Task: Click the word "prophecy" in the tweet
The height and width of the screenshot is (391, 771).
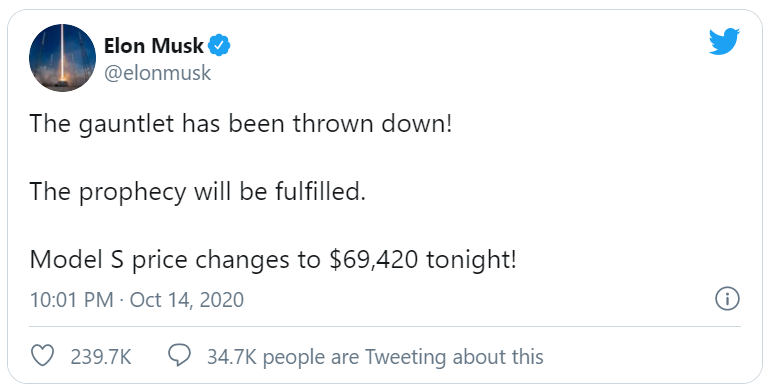Action: (x=133, y=192)
